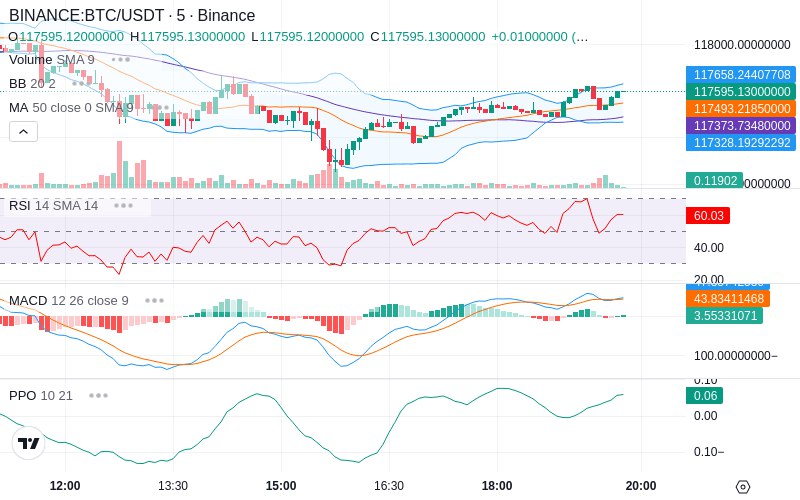Click the purple 117373.73480000 MA price tag
This screenshot has width=800, height=500.
point(741,126)
